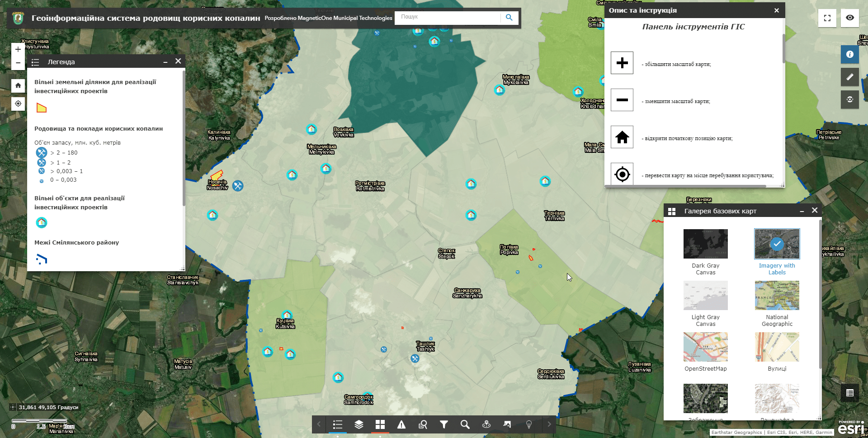Enter fullscreen mode via top-right icon
This screenshot has width=868, height=438.
827,18
